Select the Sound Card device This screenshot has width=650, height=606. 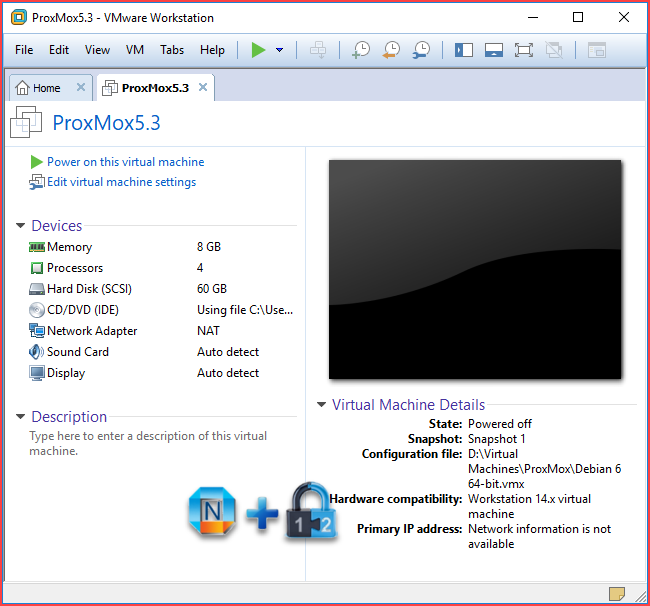pos(162,352)
